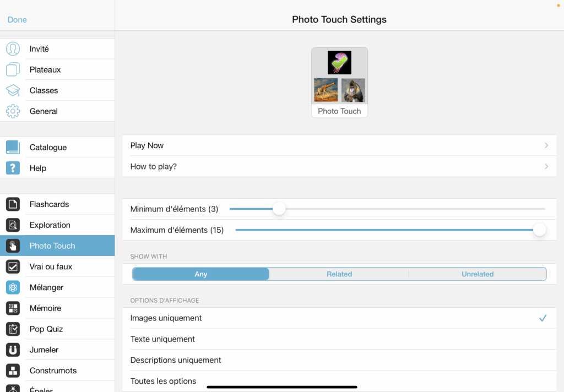Switch Show With to the Related tab
Viewport: 564px width, 392px height.
click(x=339, y=274)
